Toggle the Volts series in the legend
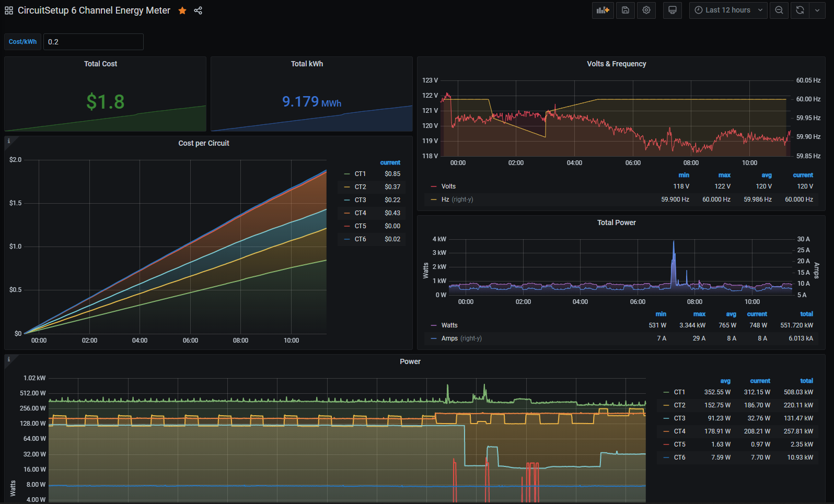The height and width of the screenshot is (504, 834). 448,186
